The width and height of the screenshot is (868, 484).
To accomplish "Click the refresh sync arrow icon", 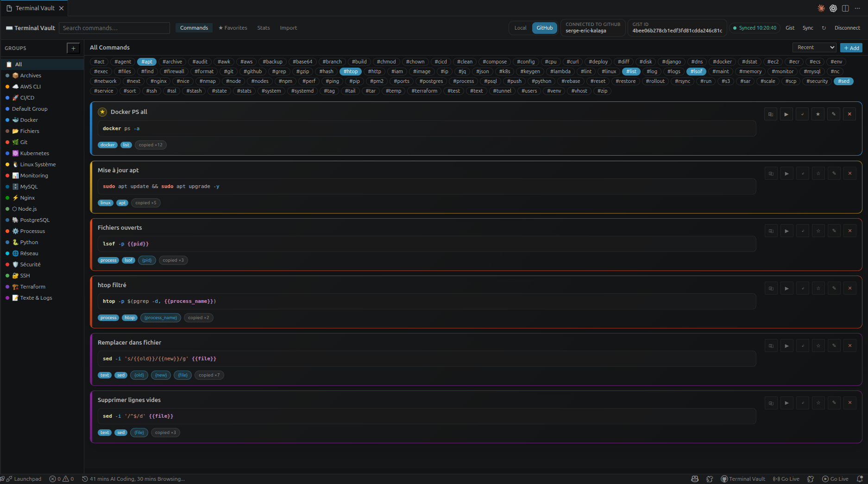I will point(824,28).
